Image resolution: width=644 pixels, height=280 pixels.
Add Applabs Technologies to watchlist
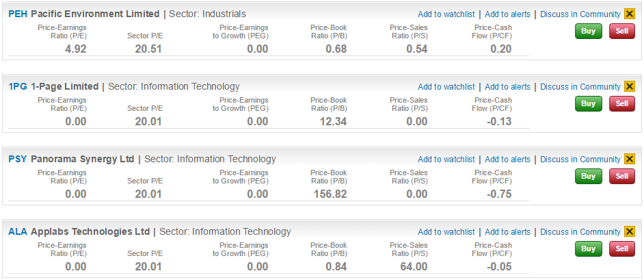tap(446, 232)
